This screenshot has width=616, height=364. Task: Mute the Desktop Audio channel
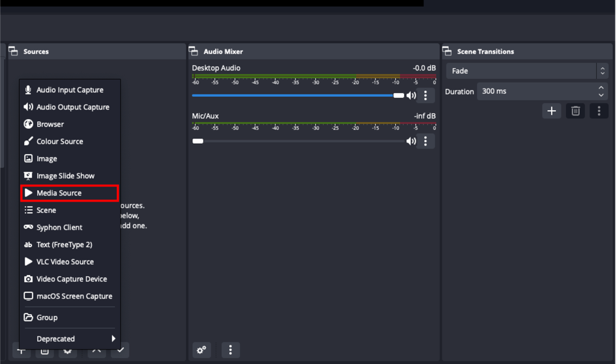coord(411,96)
